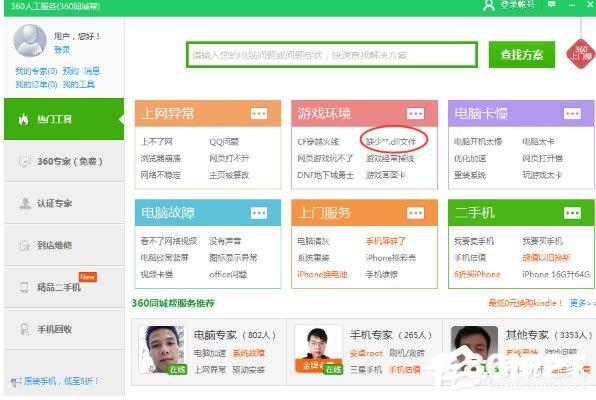Select the 精品二手机 sidebar tab
This screenshot has height=400, width=596.
[64, 287]
